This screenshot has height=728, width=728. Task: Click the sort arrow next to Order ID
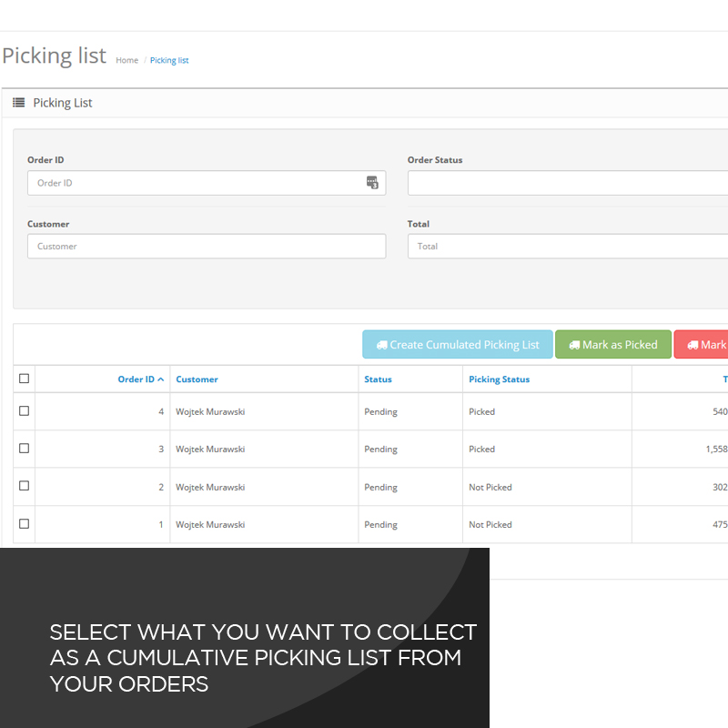tap(161, 379)
